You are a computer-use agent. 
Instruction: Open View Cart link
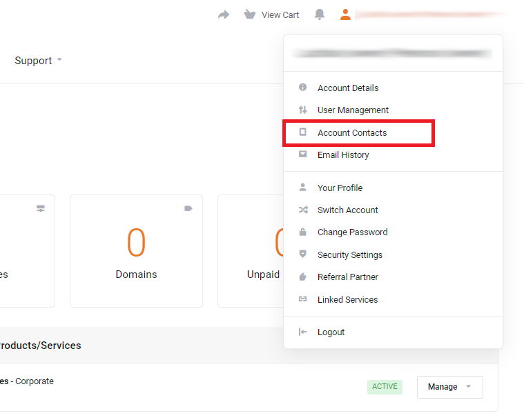280,15
